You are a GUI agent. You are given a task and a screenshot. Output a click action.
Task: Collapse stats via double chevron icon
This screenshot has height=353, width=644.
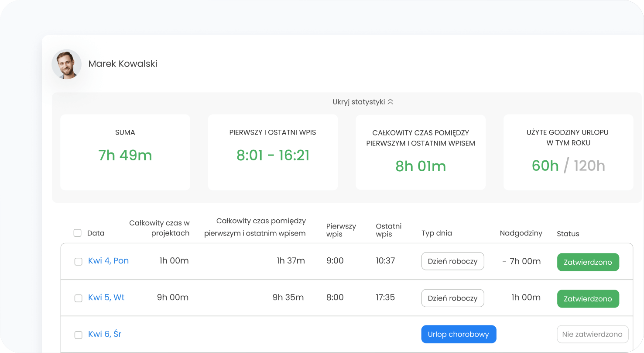point(391,102)
